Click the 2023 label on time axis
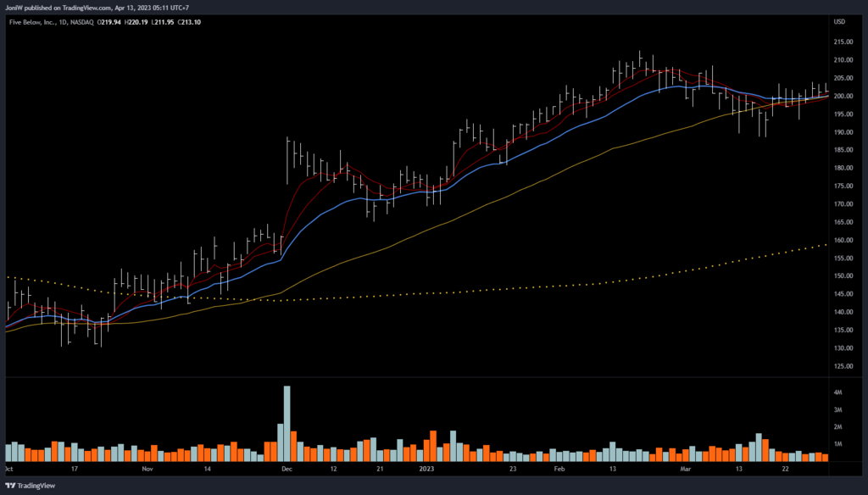The image size is (868, 495). point(426,468)
